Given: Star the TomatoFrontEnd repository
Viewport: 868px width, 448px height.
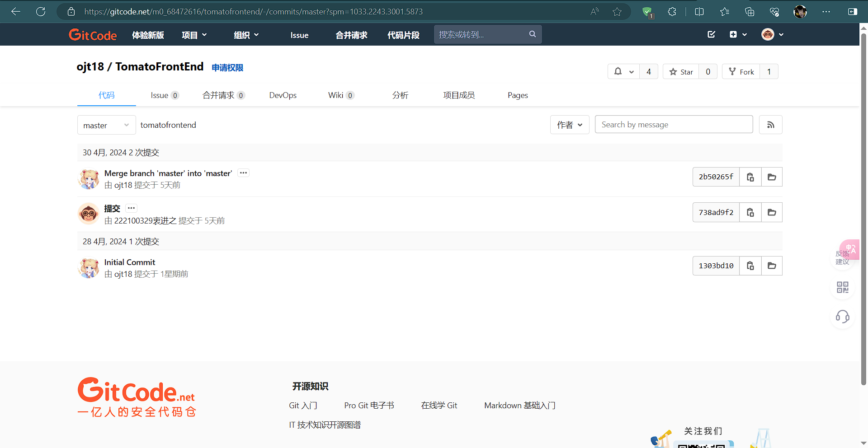Looking at the screenshot, I should 681,71.
